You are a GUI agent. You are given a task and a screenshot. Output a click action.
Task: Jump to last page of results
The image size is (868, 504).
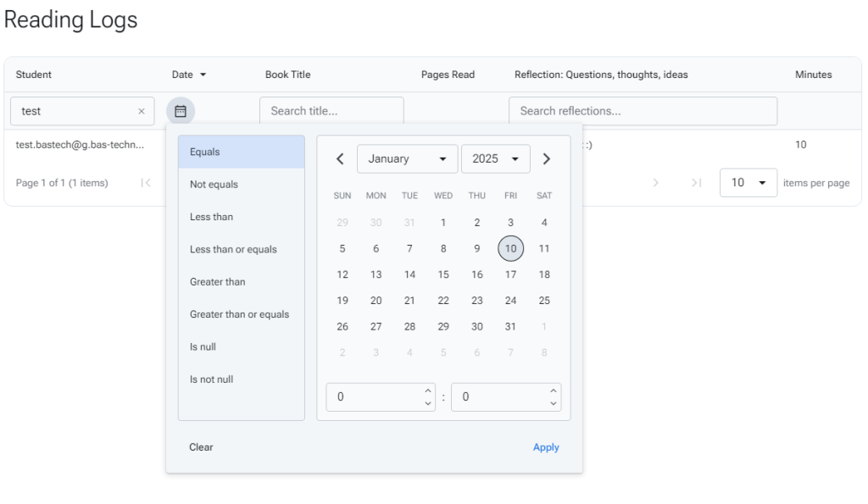point(696,183)
